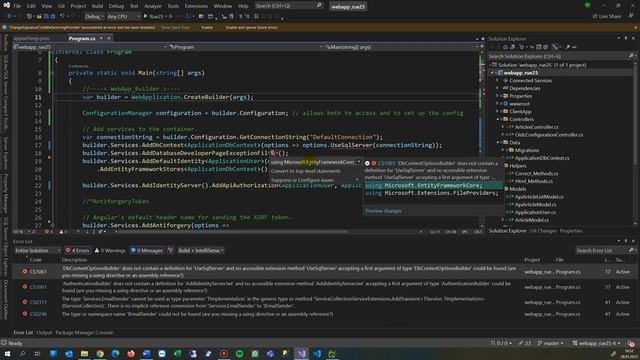Switch to the Git Changes tab
Image resolution: width=640 pixels, height=360 pixels.
[x=543, y=231]
